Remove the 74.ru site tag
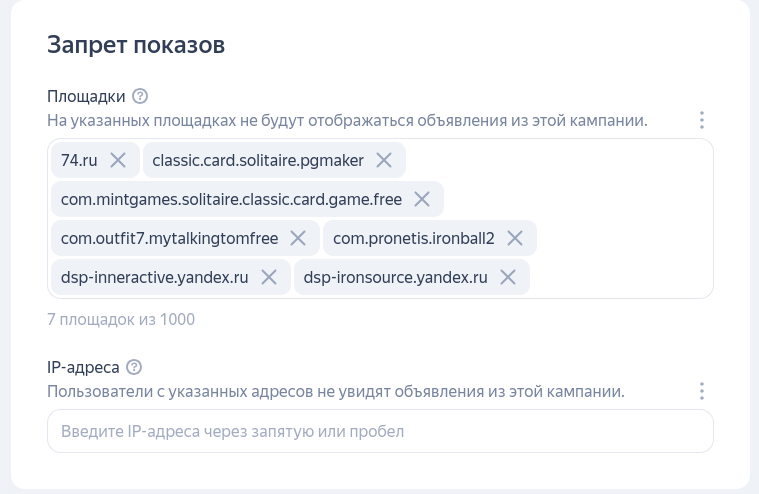This screenshot has width=759, height=494. tap(118, 160)
